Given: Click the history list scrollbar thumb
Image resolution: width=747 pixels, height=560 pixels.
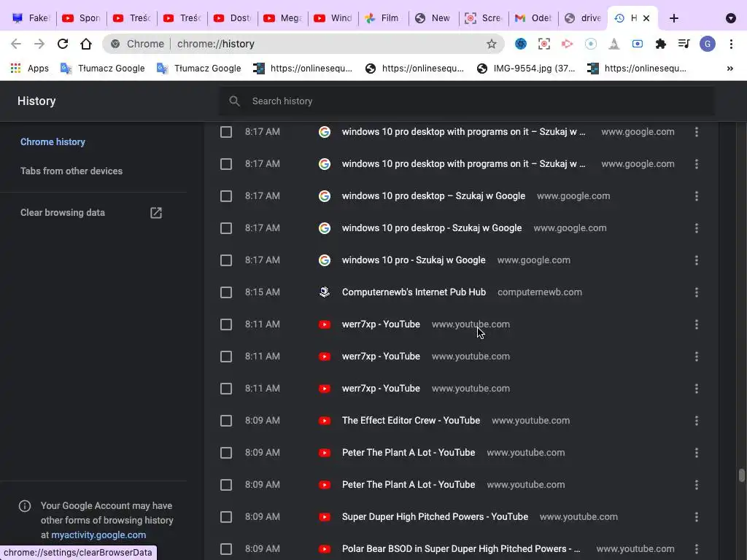Looking at the screenshot, I should (741, 475).
